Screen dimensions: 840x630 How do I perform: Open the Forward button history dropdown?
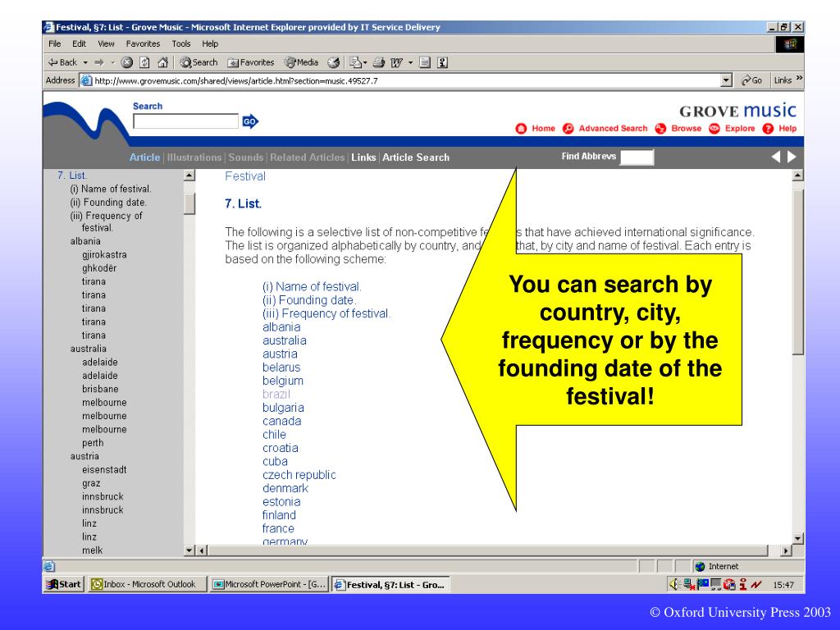tap(113, 62)
